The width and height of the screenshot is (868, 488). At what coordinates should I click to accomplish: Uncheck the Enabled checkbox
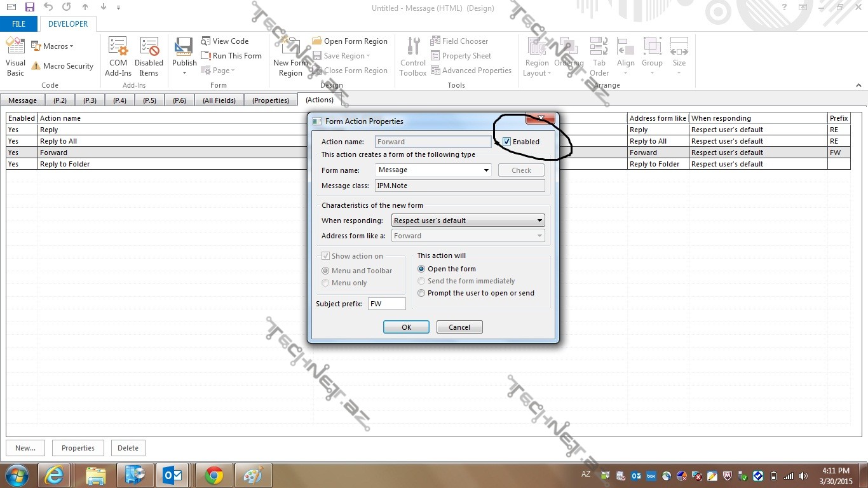[x=506, y=142]
